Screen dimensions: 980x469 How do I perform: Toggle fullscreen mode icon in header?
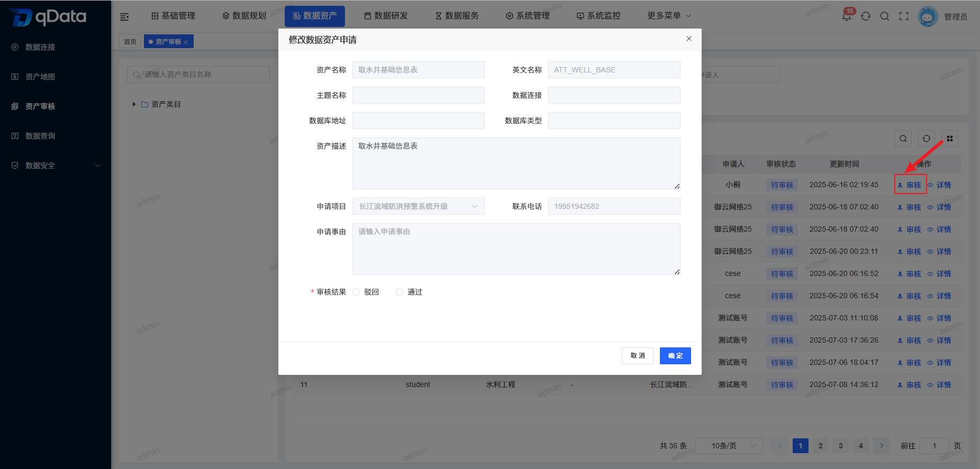(904, 16)
